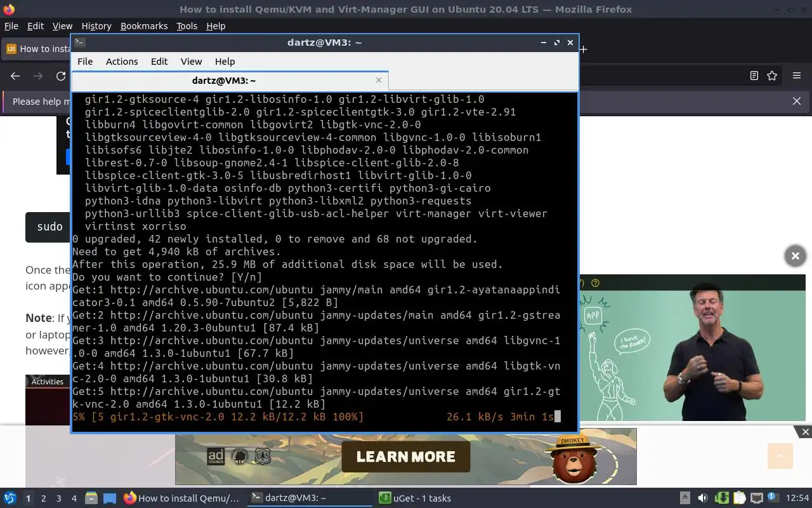This screenshot has height=508, width=812.
Task: Switch to Firefox window in taskbar
Action: pos(182,498)
